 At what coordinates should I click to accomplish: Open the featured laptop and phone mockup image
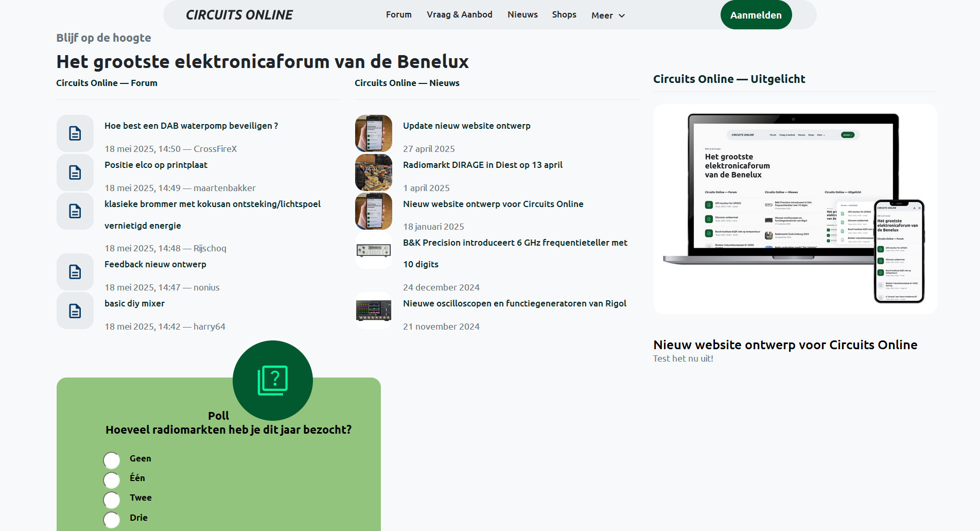coord(795,209)
